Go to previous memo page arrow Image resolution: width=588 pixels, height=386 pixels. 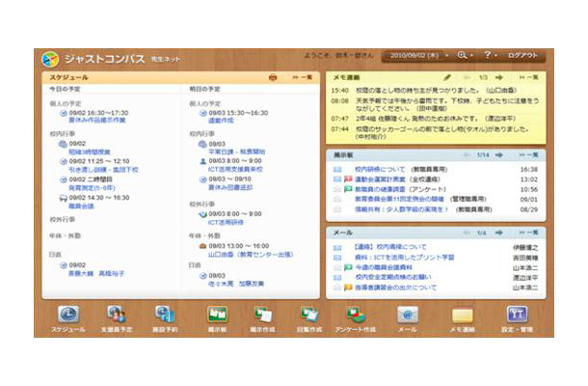(x=467, y=77)
